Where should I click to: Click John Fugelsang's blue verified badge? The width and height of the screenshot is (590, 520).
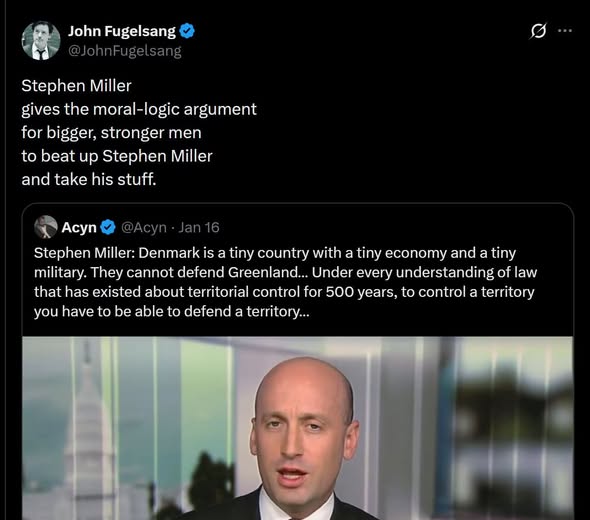tap(187, 31)
